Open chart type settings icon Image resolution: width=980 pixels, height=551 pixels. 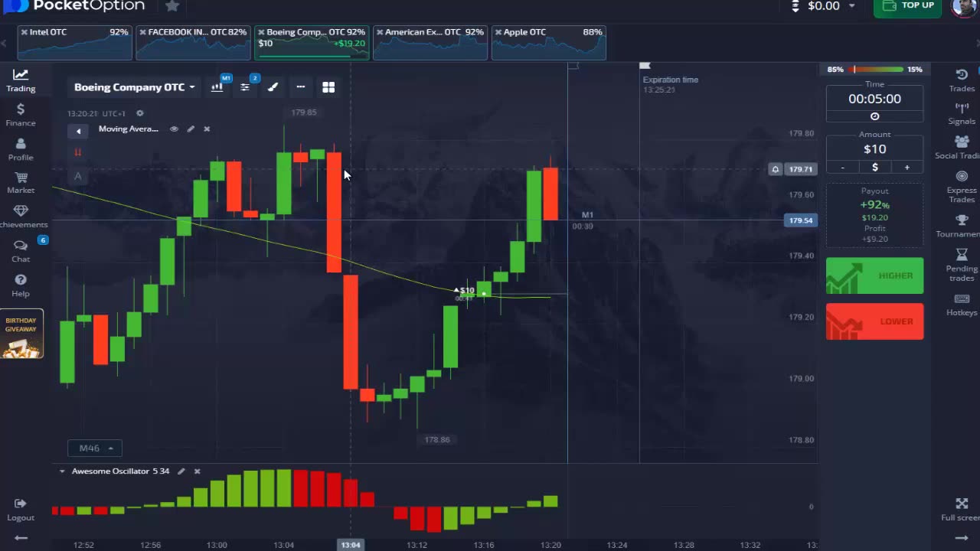[x=217, y=87]
